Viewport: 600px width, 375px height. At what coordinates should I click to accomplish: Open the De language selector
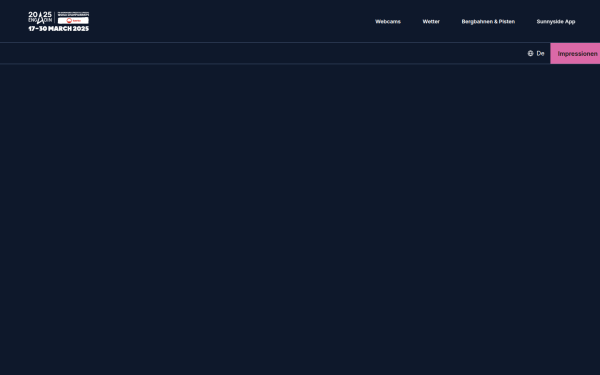pyautogui.click(x=536, y=54)
